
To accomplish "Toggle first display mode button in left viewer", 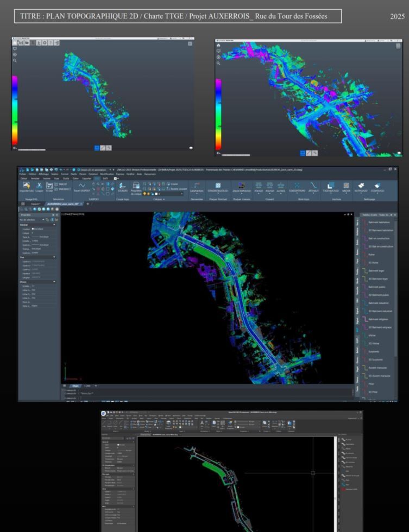I will coord(97,147).
